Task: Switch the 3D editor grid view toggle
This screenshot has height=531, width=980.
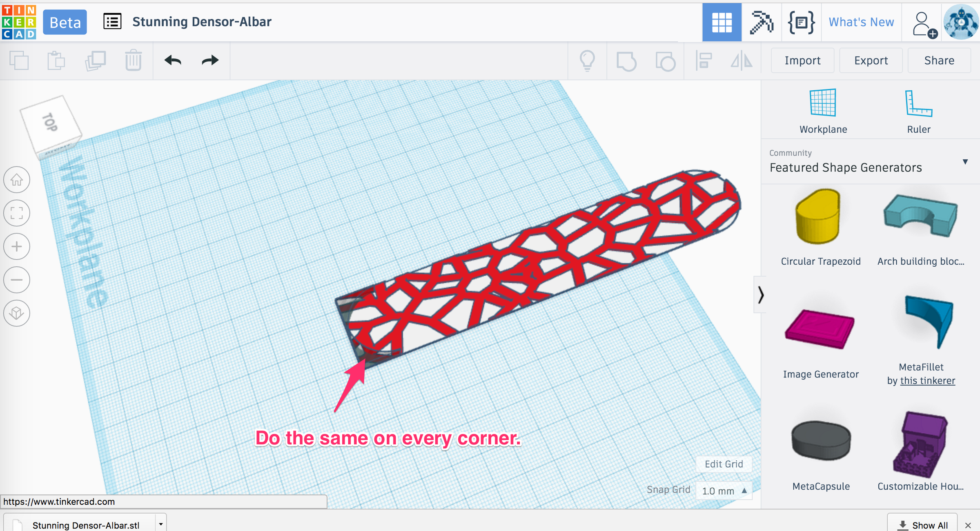Action: 722,22
